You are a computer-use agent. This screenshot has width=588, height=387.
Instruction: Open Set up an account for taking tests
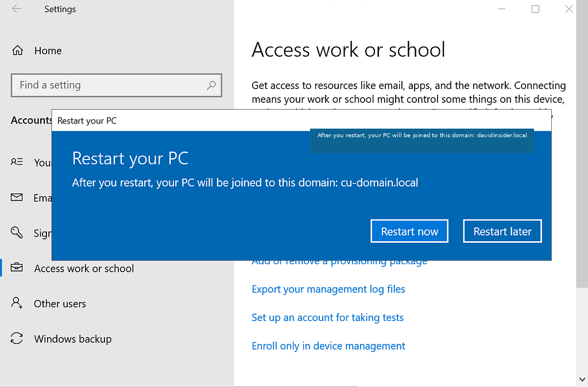(x=327, y=318)
